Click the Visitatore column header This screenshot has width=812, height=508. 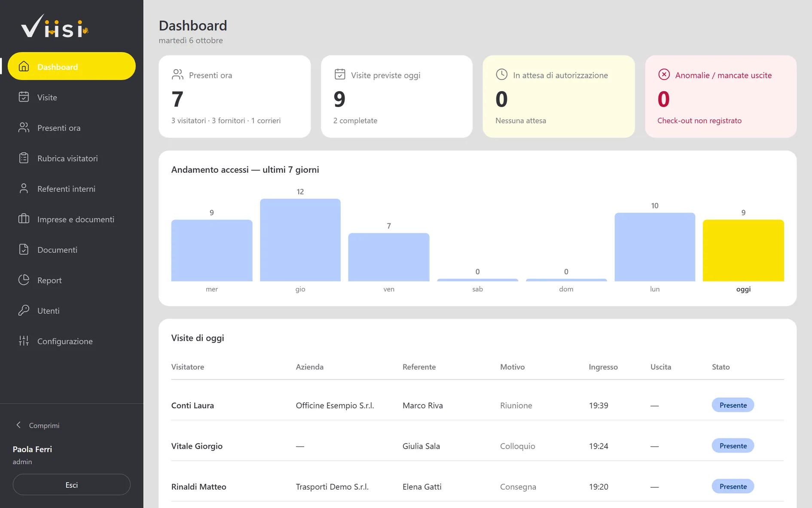[x=188, y=367]
